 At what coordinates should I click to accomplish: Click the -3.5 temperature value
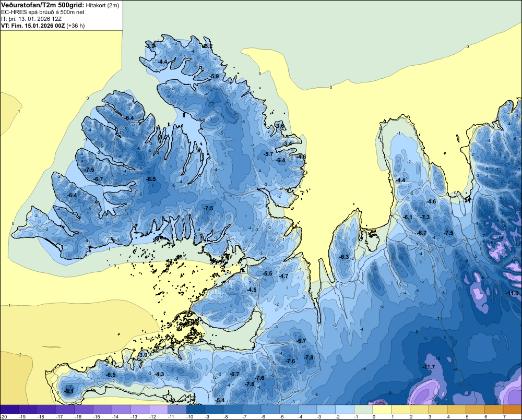[162, 137]
